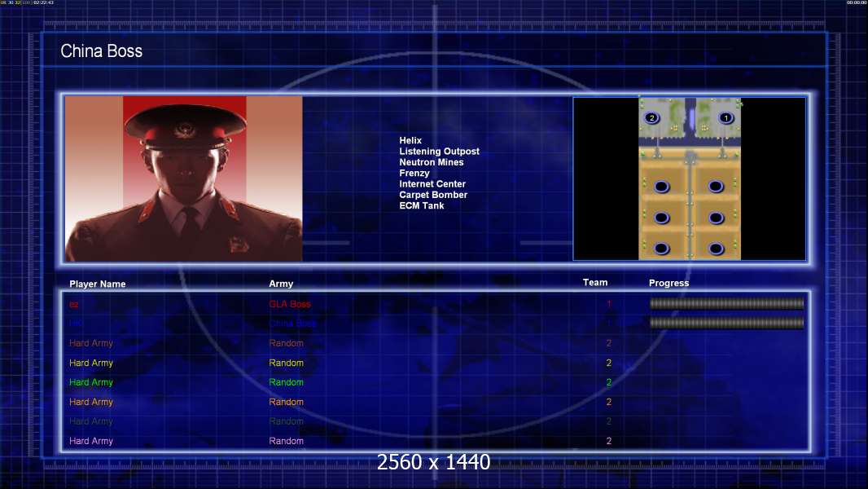The height and width of the screenshot is (489, 868).
Task: Click the progress bar in the GLA Boss row
Action: pyautogui.click(x=726, y=303)
